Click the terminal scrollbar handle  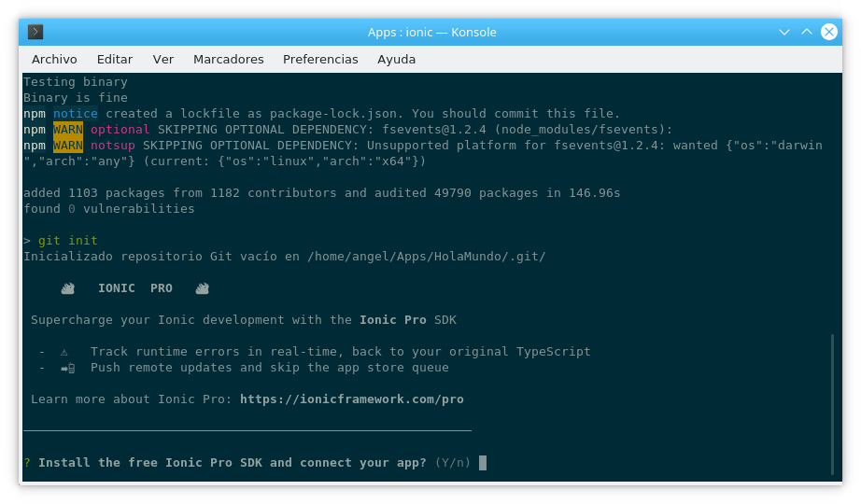(832, 404)
